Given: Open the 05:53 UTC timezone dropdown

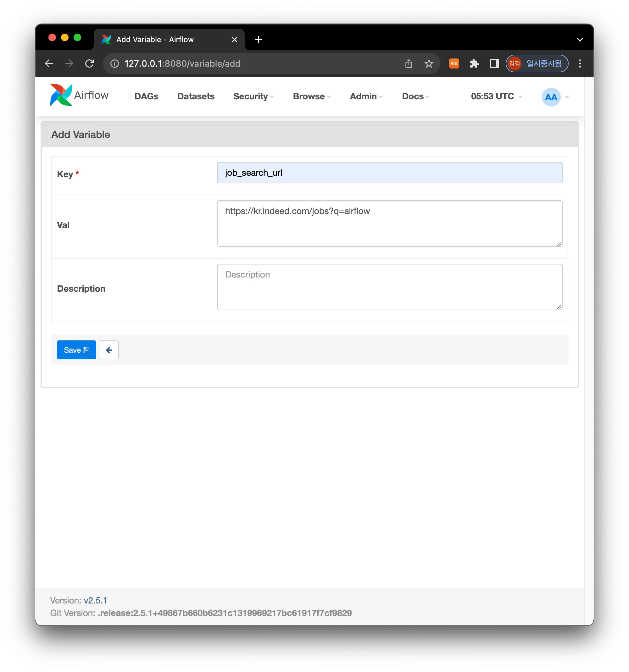Looking at the screenshot, I should [x=496, y=97].
